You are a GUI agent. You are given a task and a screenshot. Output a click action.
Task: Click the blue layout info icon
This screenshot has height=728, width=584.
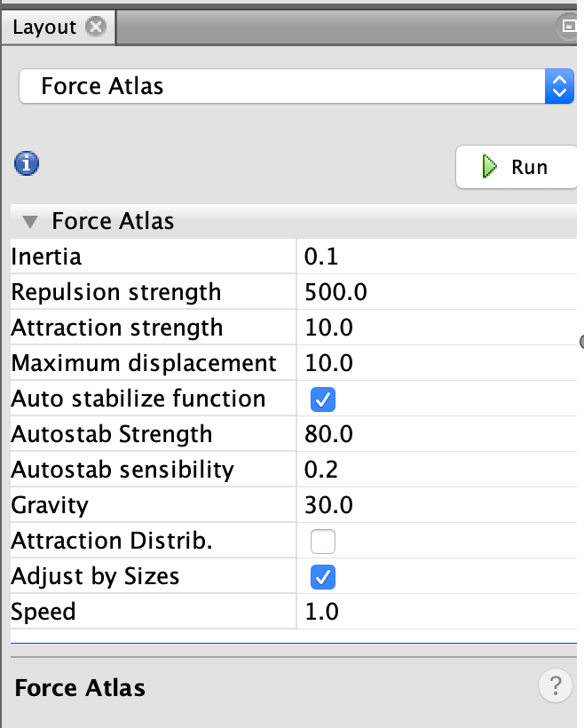tap(27, 163)
